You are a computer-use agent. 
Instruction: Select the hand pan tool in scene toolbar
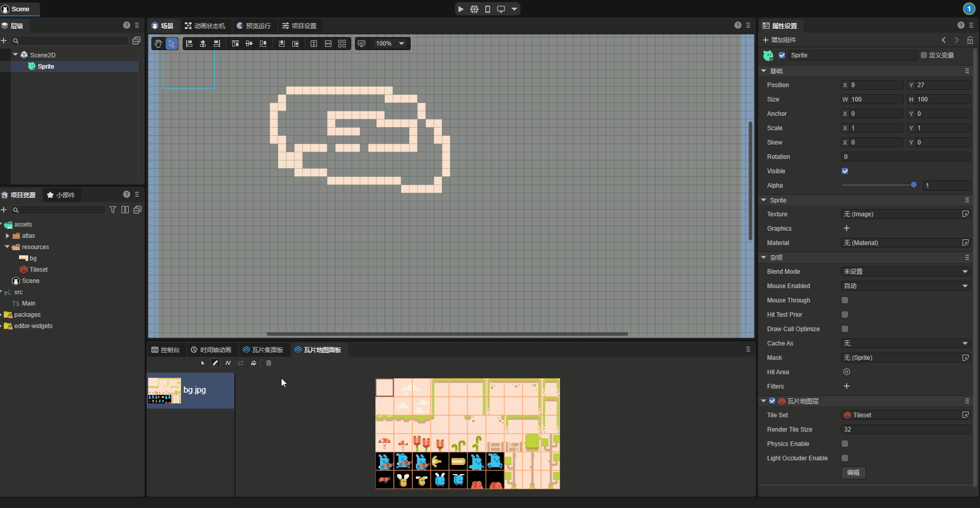click(x=158, y=44)
